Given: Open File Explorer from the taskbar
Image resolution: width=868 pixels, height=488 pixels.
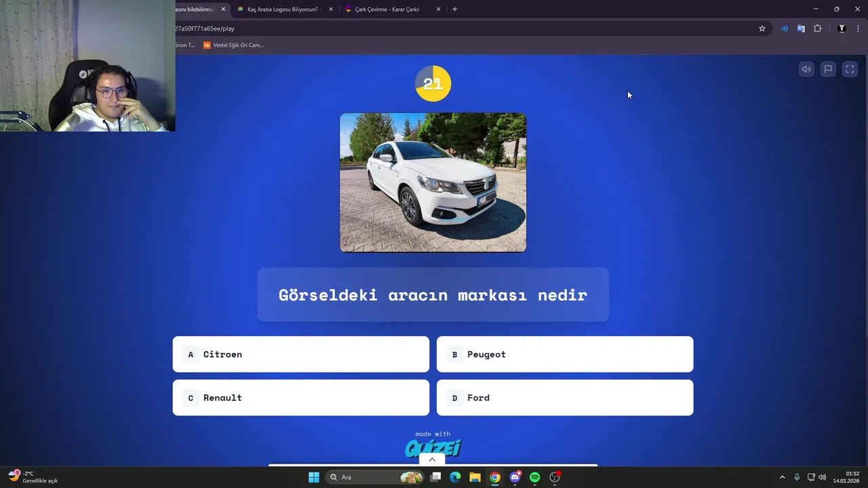Looking at the screenshot, I should [x=475, y=477].
